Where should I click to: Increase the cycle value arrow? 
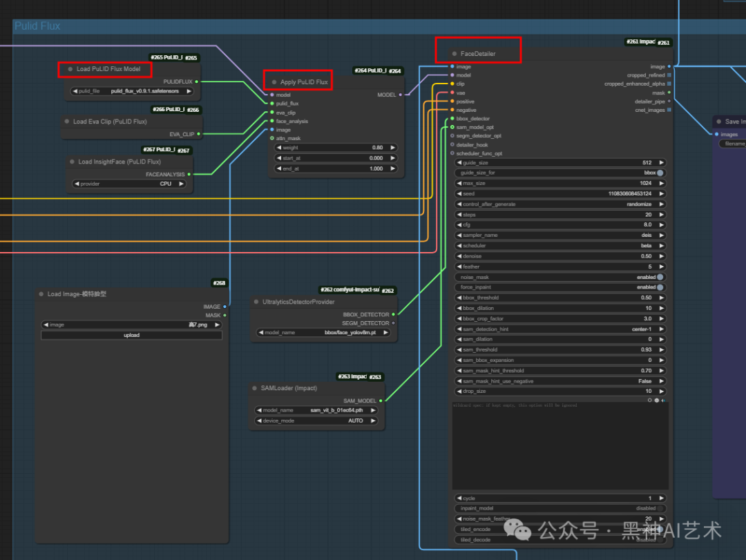click(661, 498)
